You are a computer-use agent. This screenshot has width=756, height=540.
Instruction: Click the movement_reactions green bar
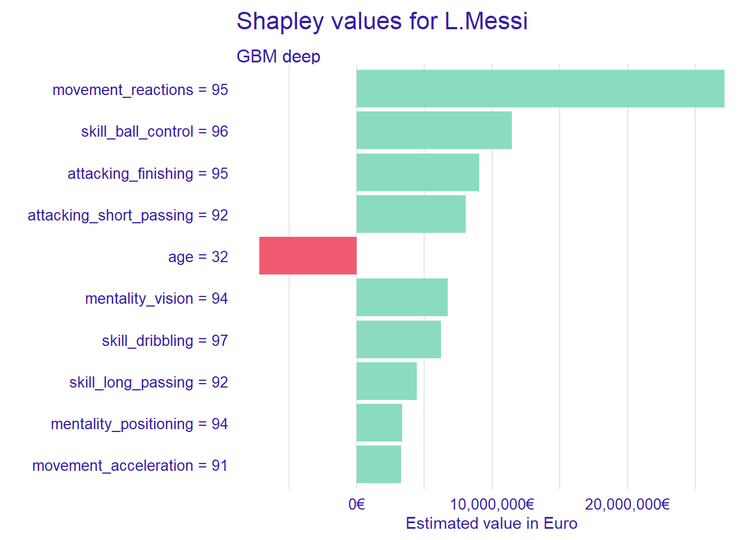pos(540,88)
